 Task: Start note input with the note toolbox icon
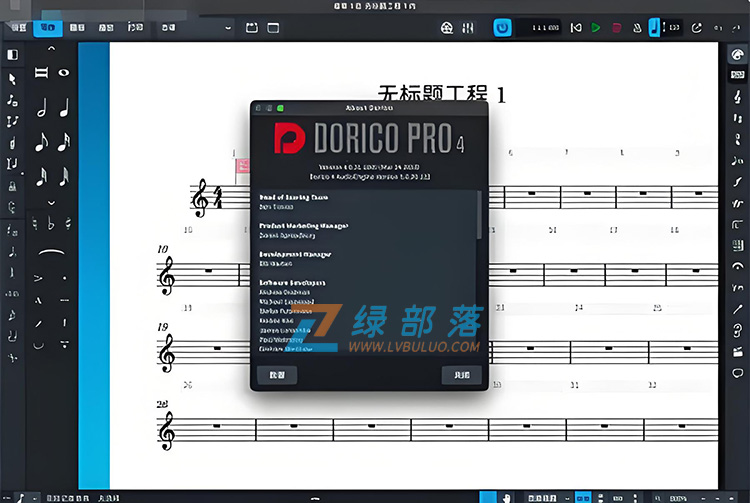12,100
